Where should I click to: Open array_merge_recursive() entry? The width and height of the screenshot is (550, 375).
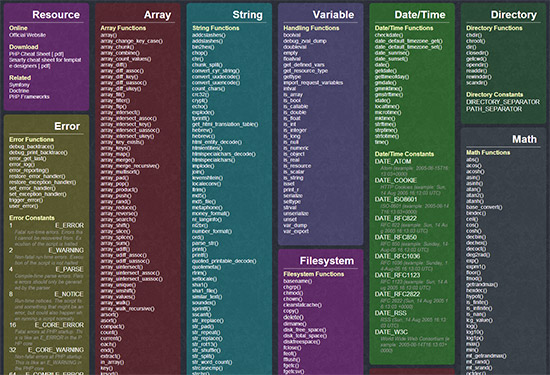coord(130,166)
